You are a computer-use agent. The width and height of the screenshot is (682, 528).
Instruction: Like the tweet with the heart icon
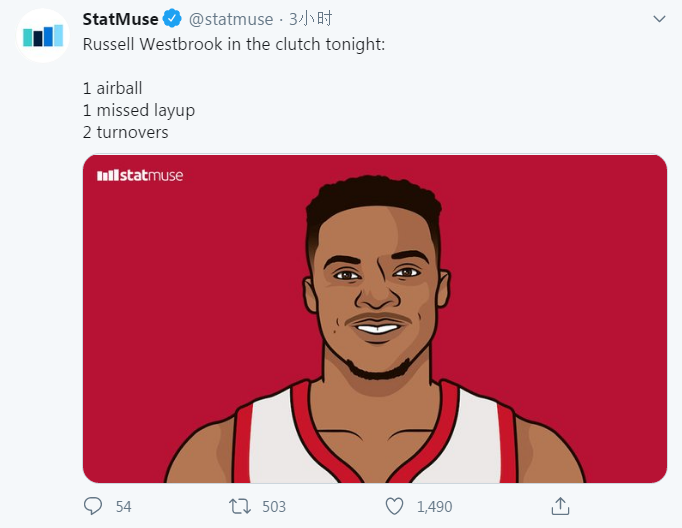[395, 506]
